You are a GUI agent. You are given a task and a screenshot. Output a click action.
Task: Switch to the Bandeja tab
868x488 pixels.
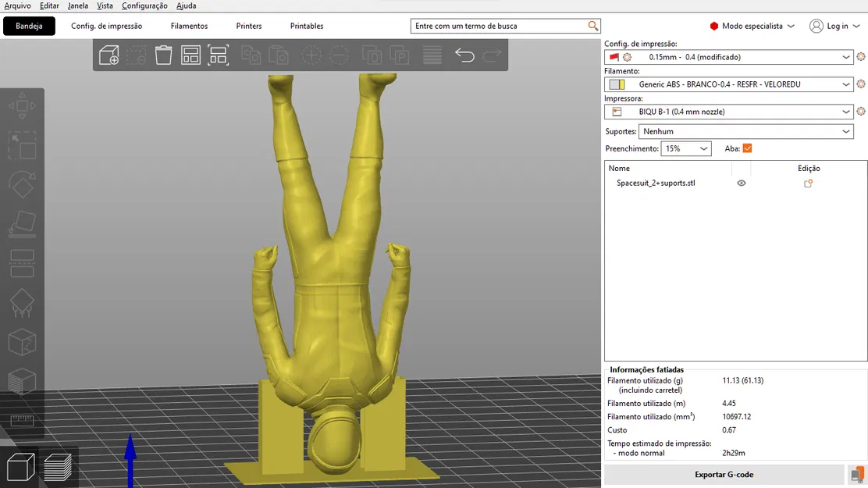tap(29, 26)
